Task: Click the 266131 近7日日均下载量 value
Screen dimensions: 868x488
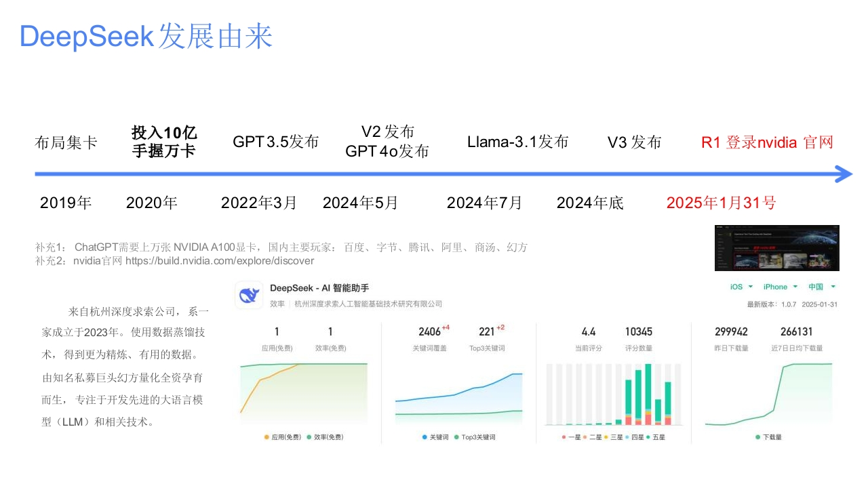Action: pyautogui.click(x=797, y=331)
